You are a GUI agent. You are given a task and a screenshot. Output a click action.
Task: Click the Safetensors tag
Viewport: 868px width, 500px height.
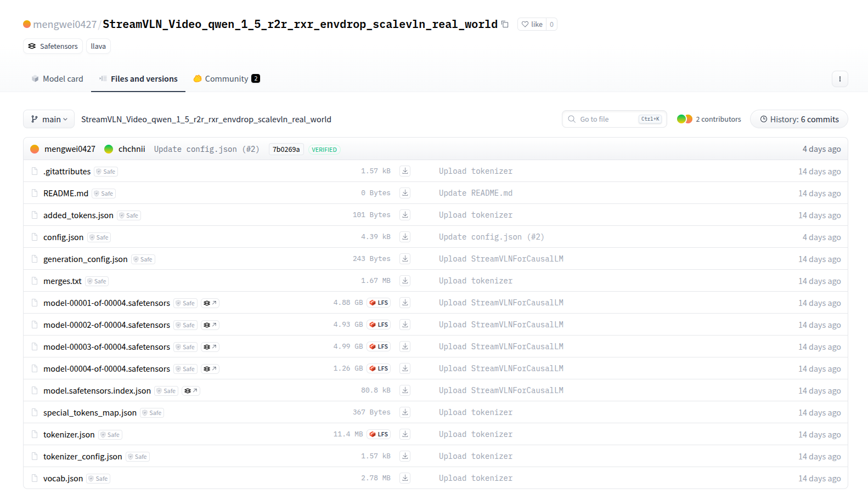click(53, 46)
